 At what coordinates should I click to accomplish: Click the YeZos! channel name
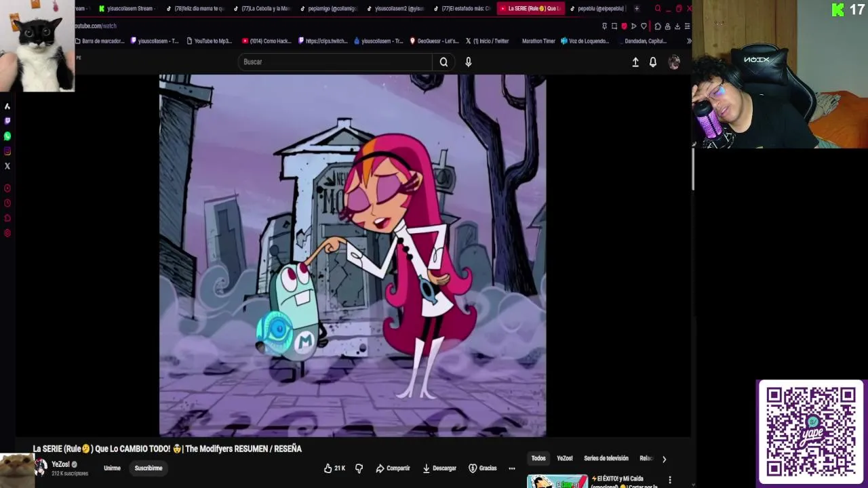pyautogui.click(x=61, y=464)
